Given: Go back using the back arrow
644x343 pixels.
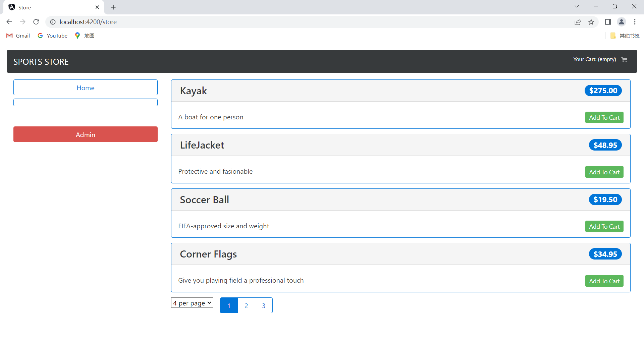Looking at the screenshot, I should coord(9,22).
